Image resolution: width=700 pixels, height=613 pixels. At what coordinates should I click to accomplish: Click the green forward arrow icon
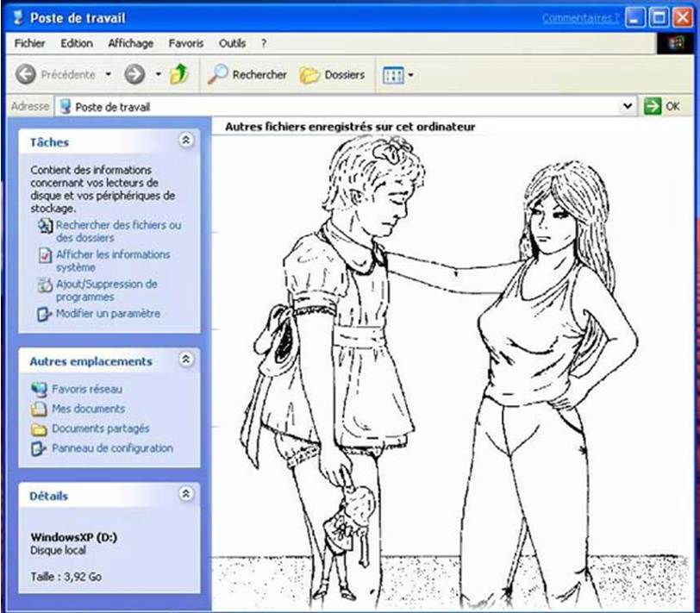click(134, 75)
